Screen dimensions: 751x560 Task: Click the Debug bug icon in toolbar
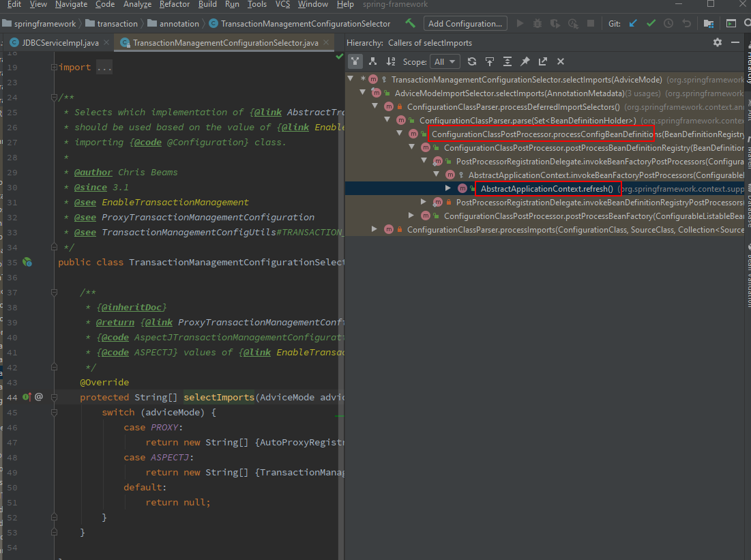538,23
